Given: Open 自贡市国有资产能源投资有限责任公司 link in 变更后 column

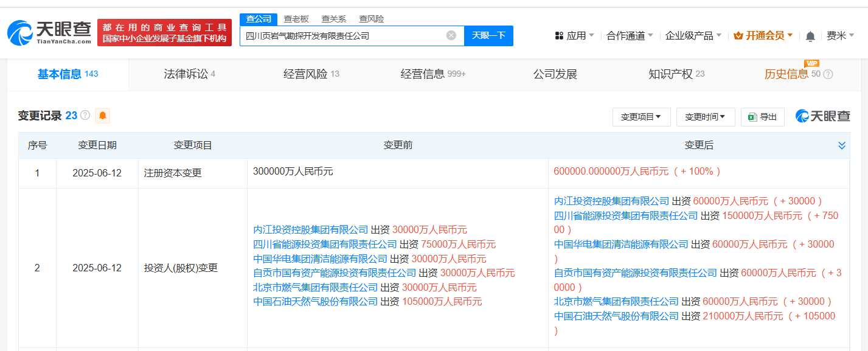Looking at the screenshot, I should [x=636, y=273].
